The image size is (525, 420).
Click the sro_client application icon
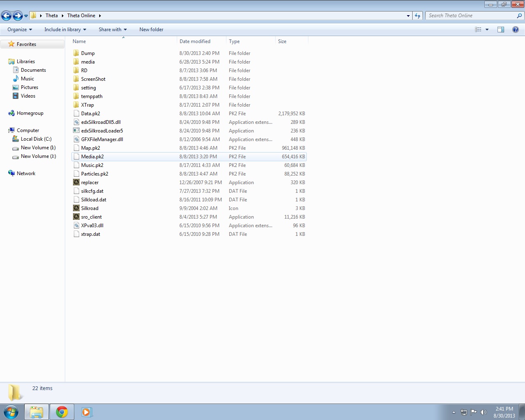pyautogui.click(x=76, y=217)
